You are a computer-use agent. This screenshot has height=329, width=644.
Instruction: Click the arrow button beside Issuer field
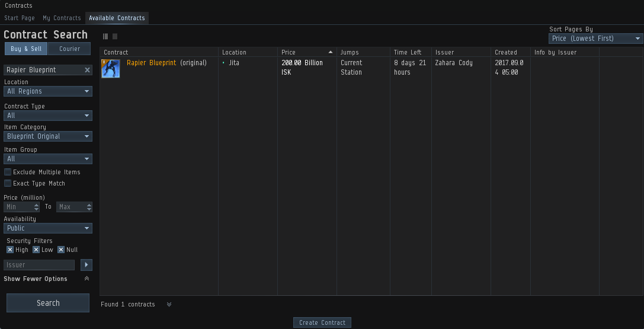coord(86,265)
